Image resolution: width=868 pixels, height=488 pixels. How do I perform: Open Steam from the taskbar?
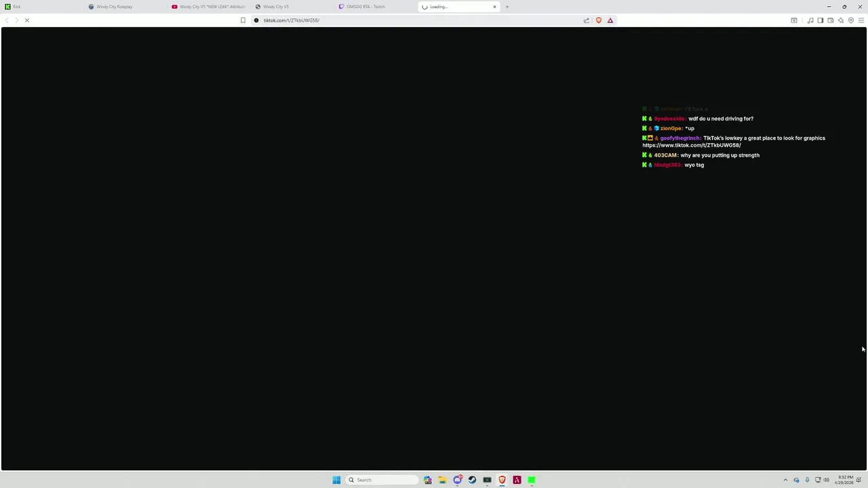pyautogui.click(x=473, y=480)
